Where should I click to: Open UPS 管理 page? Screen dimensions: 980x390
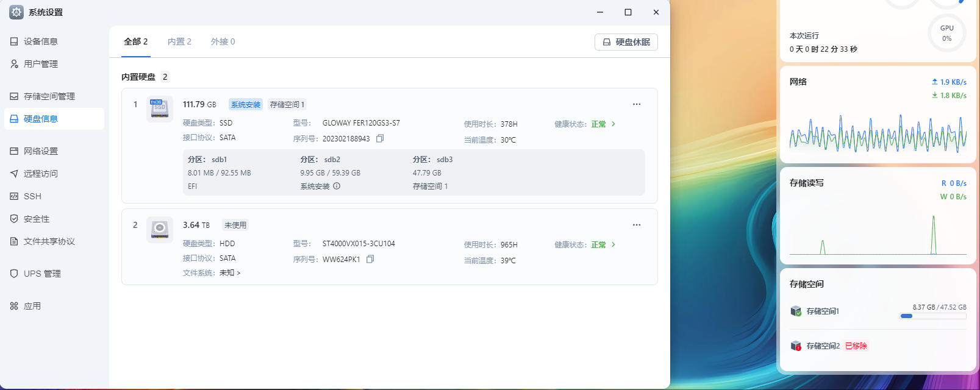pos(54,274)
